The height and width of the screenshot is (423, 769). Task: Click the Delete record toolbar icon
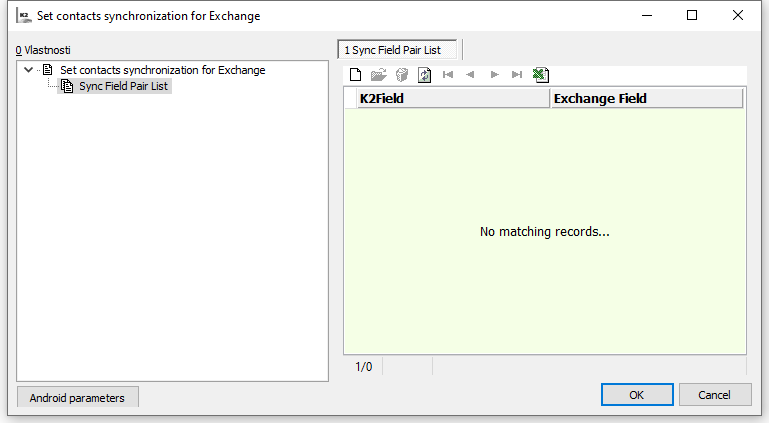pos(402,75)
